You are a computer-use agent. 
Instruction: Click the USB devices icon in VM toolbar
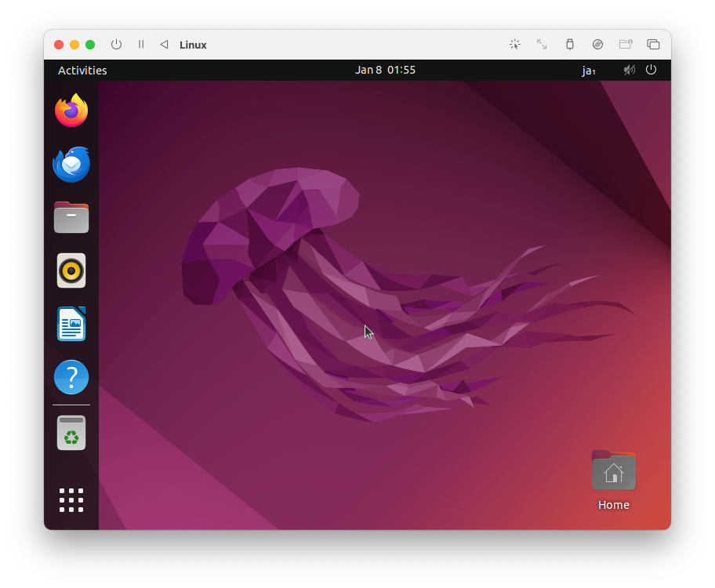570,45
